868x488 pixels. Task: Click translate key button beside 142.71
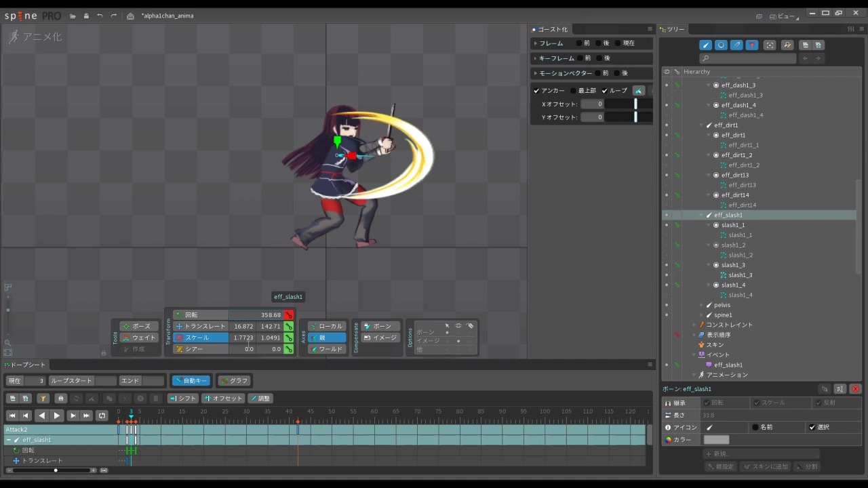point(288,327)
